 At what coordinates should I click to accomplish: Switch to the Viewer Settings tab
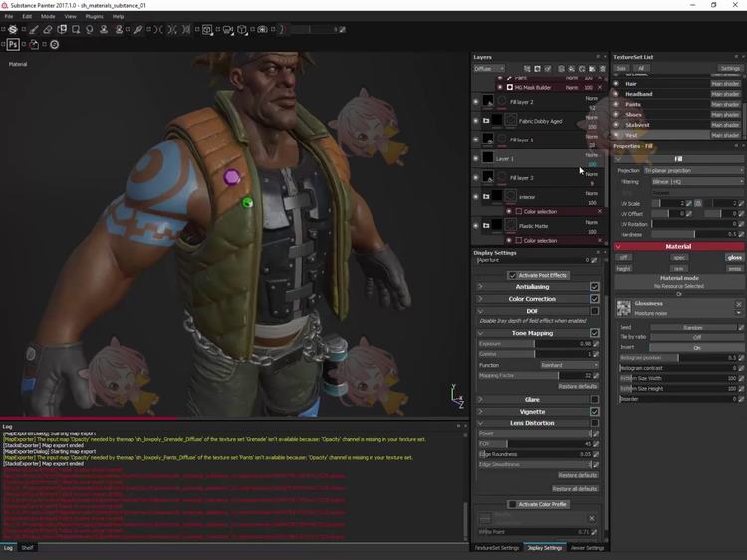pyautogui.click(x=587, y=548)
